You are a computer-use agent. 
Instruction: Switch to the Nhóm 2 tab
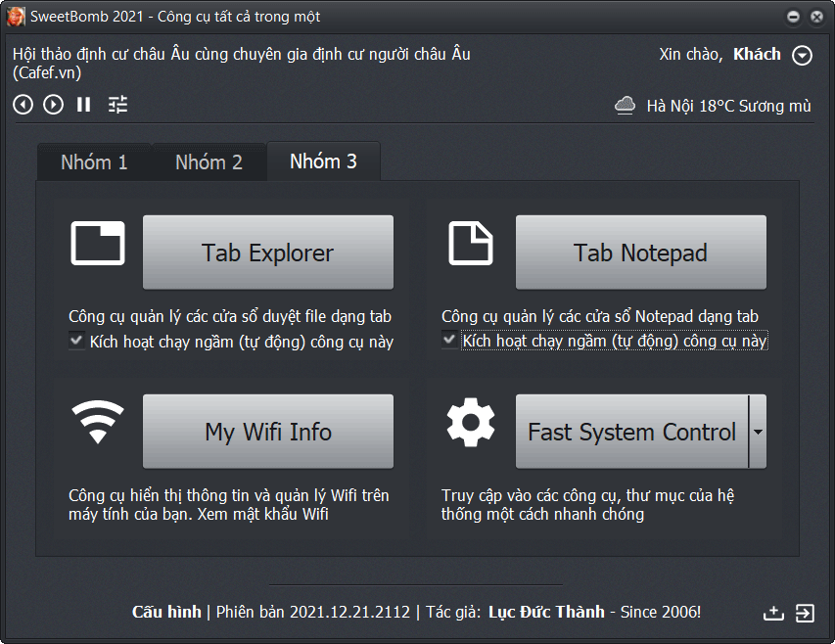tap(209, 162)
